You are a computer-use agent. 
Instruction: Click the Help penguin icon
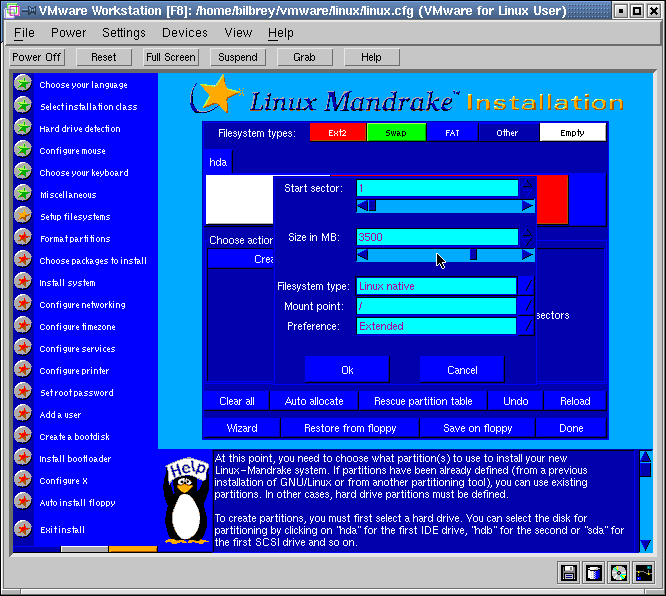click(185, 498)
